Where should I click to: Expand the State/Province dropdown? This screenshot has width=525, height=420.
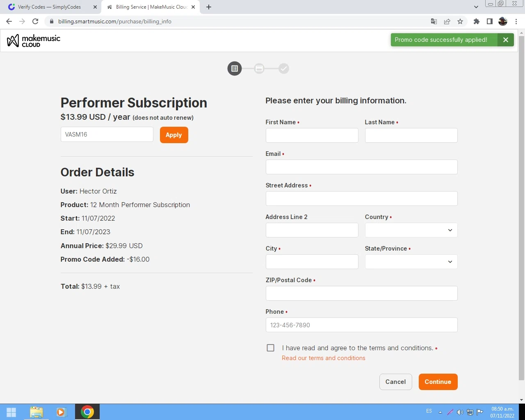(411, 262)
